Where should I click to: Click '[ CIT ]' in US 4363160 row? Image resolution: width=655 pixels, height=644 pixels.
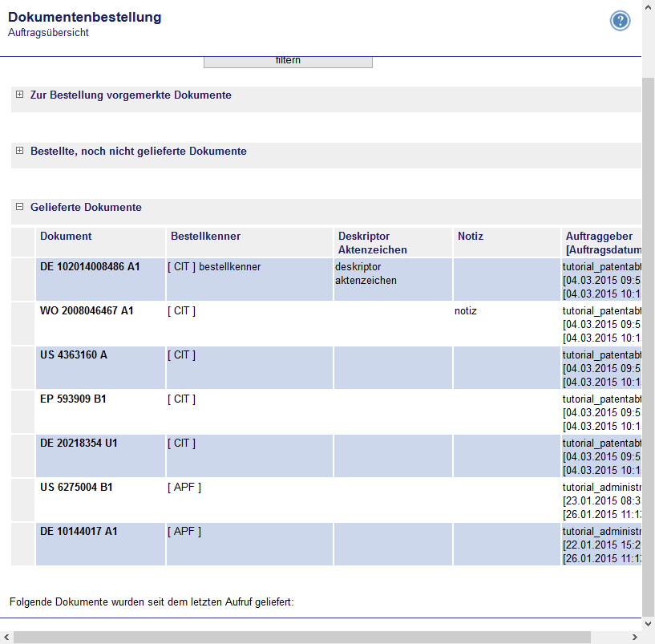[181, 354]
